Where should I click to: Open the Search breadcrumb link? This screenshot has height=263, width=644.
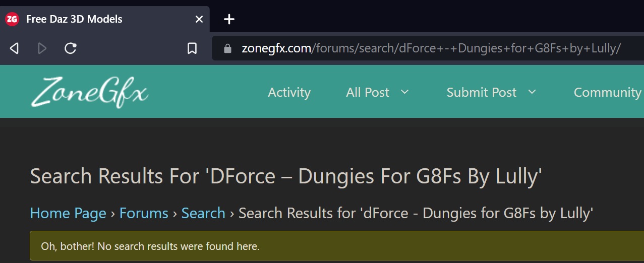coord(203,213)
